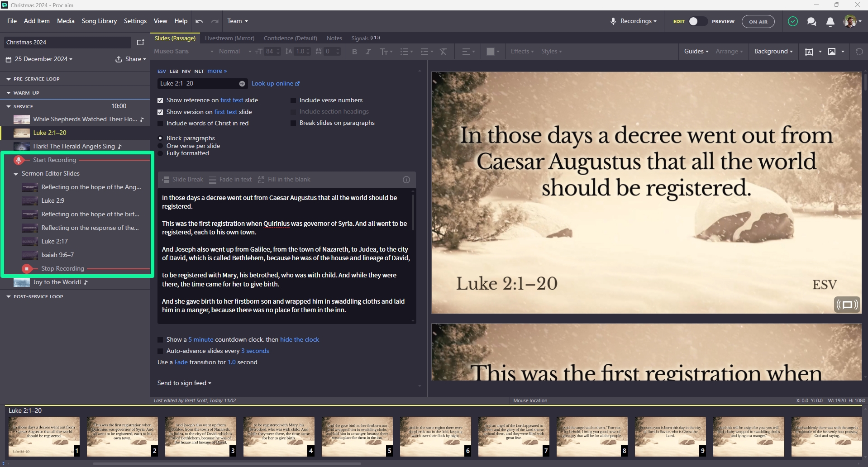The width and height of the screenshot is (868, 467).
Task: Enable Include words of Christ in red
Action: tap(160, 124)
